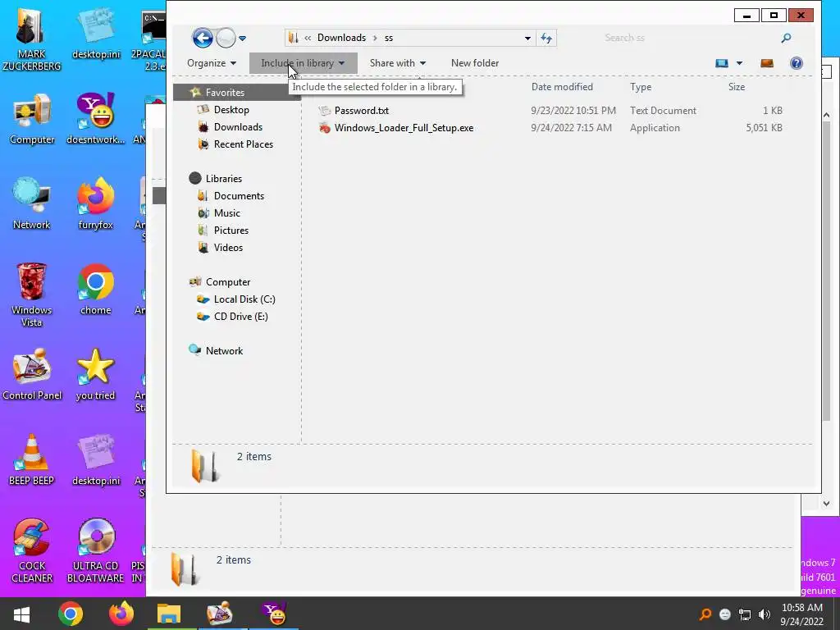Create a New folder

(x=475, y=63)
